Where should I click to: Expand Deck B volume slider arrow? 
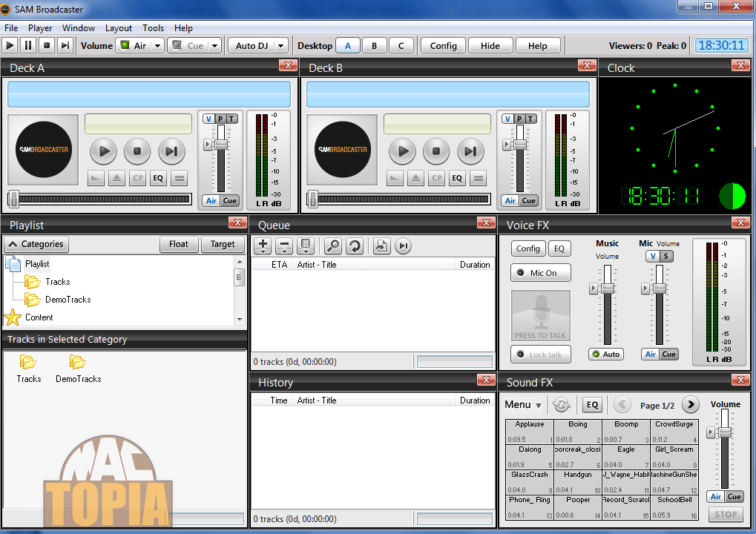tap(506, 144)
